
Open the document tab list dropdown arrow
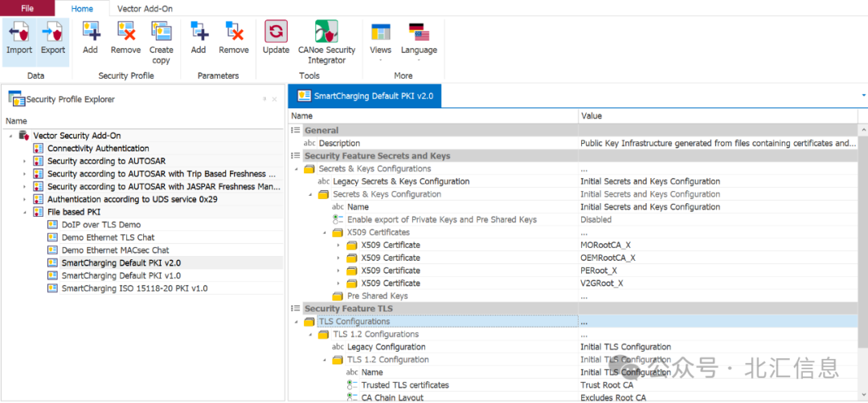[x=863, y=96]
